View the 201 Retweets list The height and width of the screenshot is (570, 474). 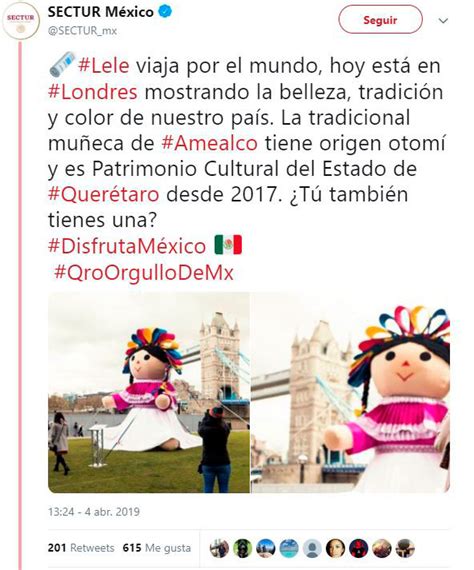click(x=81, y=548)
